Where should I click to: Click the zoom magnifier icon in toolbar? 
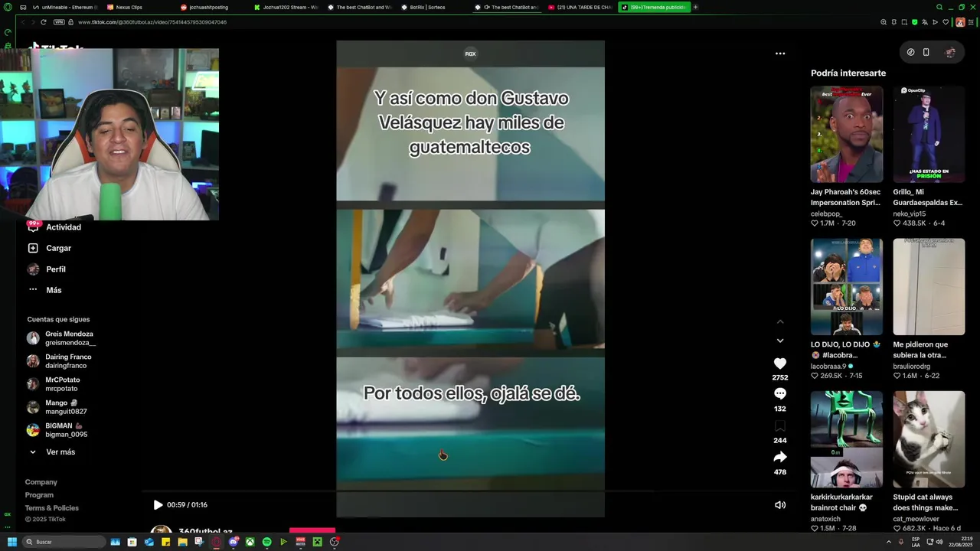[x=884, y=22]
